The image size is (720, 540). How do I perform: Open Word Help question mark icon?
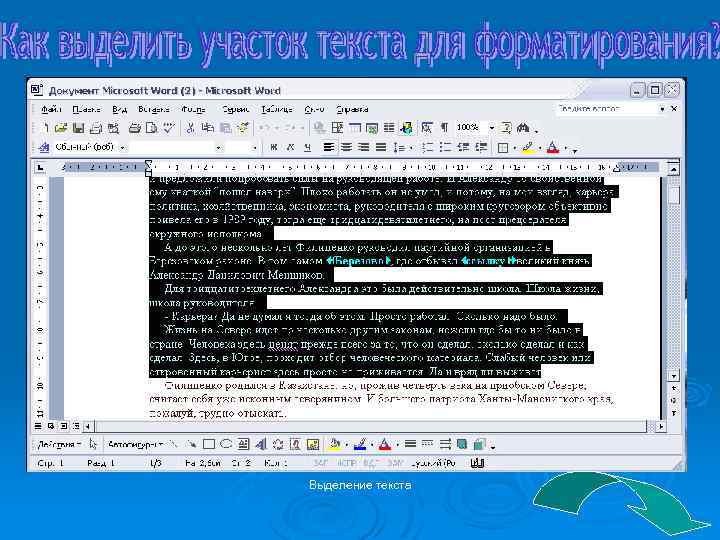coord(506,128)
